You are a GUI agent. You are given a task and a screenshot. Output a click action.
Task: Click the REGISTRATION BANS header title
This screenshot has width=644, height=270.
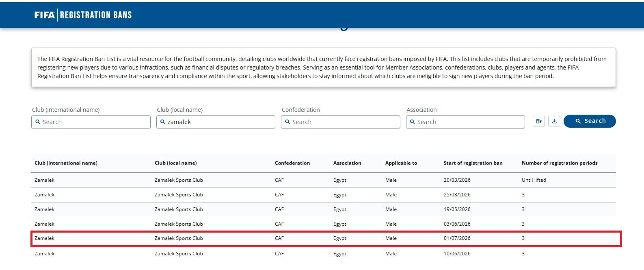(x=96, y=15)
